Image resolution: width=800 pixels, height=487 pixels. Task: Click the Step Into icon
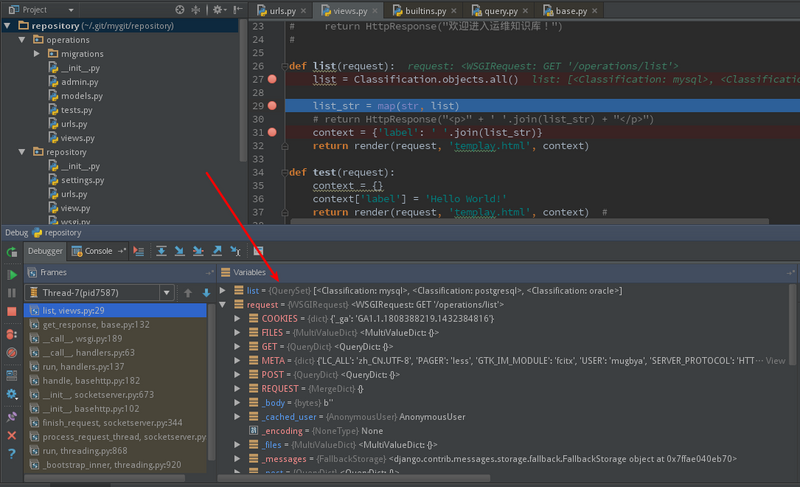[x=180, y=251]
